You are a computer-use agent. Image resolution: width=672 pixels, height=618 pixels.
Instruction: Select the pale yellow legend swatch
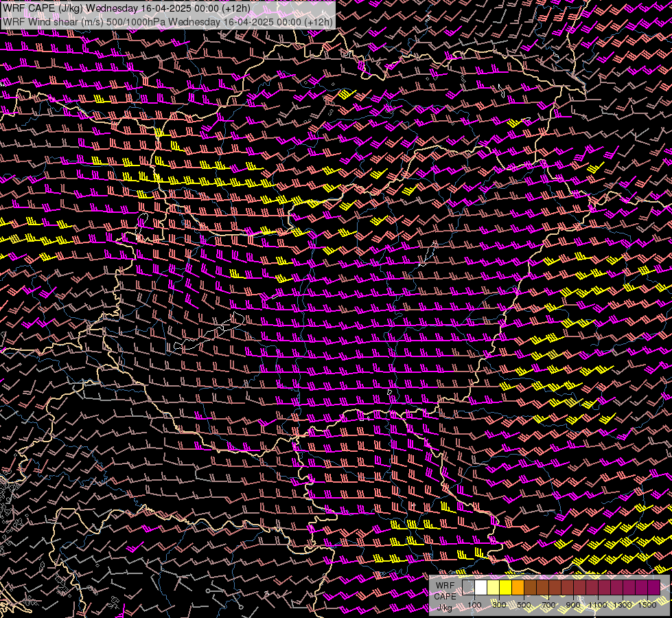[494, 588]
